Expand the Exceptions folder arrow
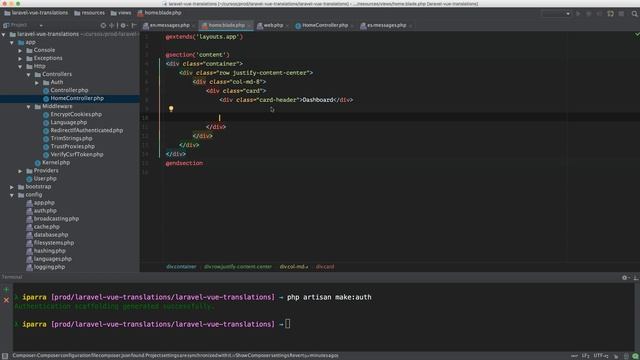 click(20, 59)
